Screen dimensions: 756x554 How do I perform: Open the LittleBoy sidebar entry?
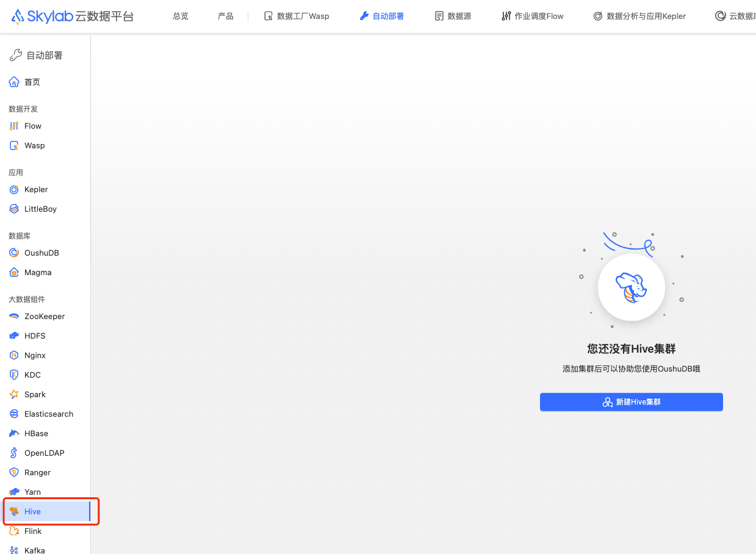(x=45, y=209)
